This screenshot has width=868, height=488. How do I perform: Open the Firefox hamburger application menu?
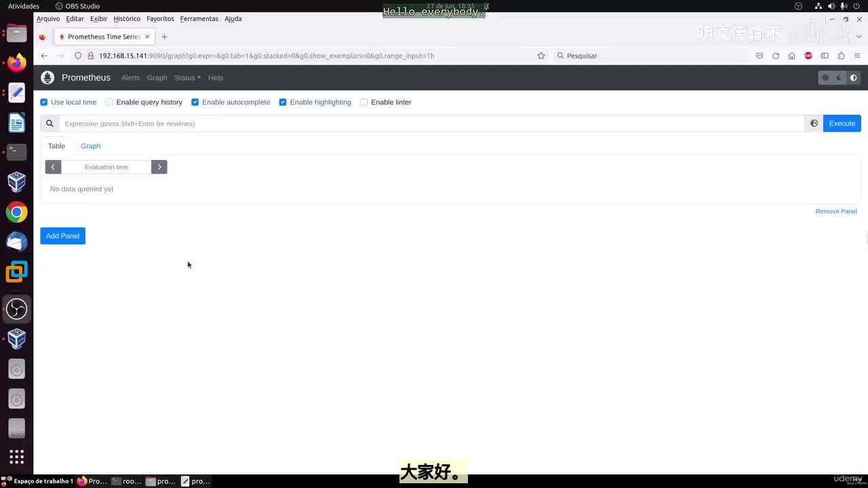coord(858,56)
